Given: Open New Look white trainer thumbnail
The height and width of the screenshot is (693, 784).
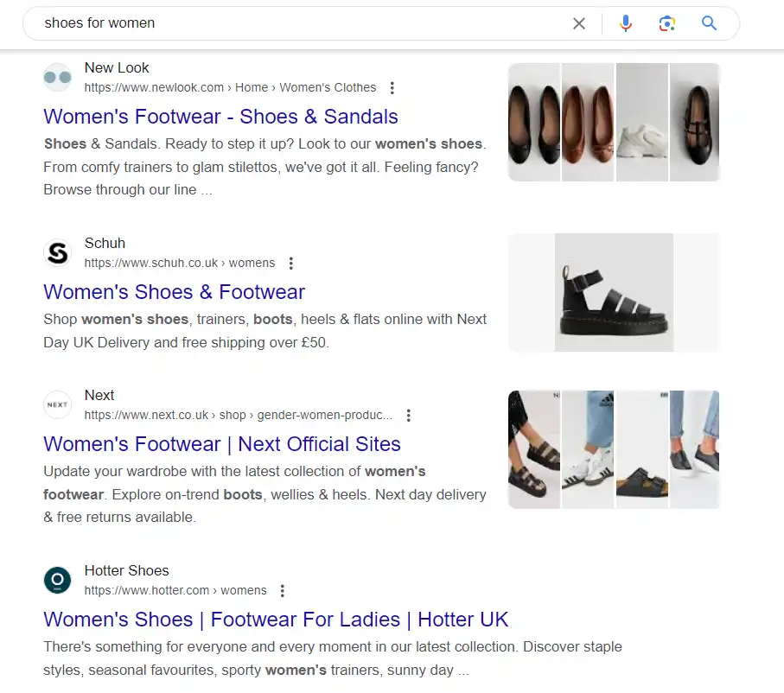Looking at the screenshot, I should click(642, 122).
